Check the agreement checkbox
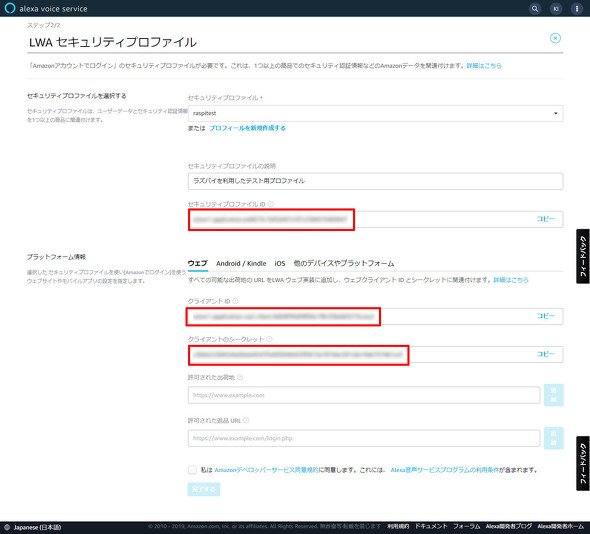Image resolution: width=590 pixels, height=534 pixels. click(x=192, y=470)
